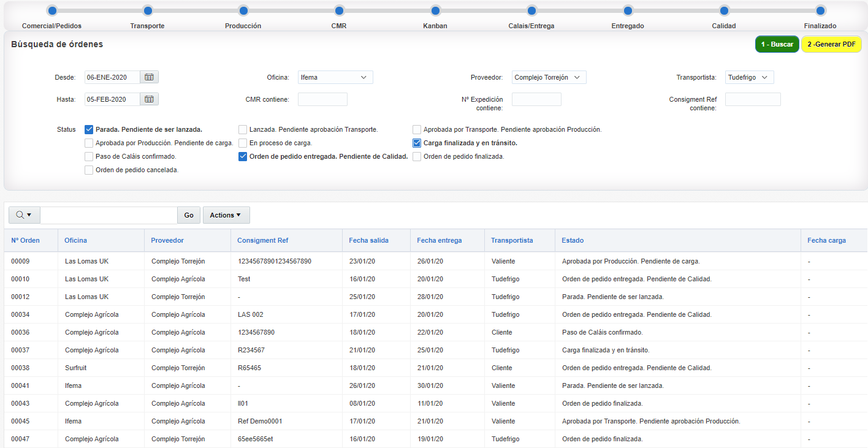
Task: Sort by the Transportista column header
Action: click(512, 240)
